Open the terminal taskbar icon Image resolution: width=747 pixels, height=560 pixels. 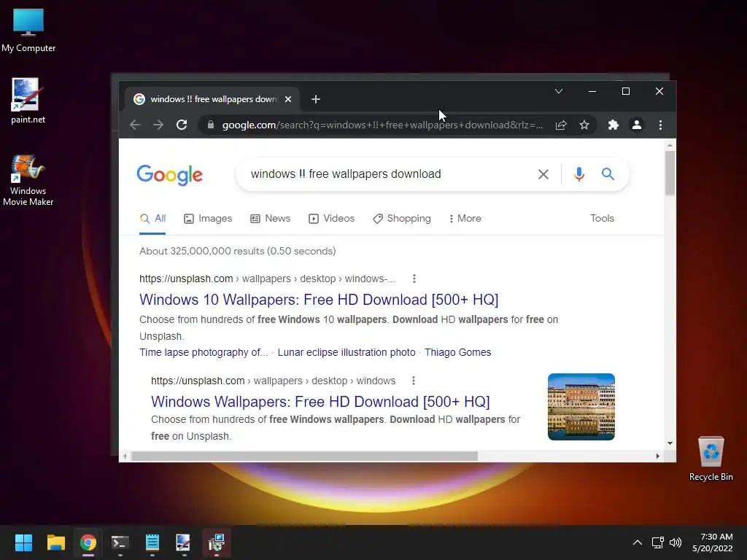coord(120,542)
